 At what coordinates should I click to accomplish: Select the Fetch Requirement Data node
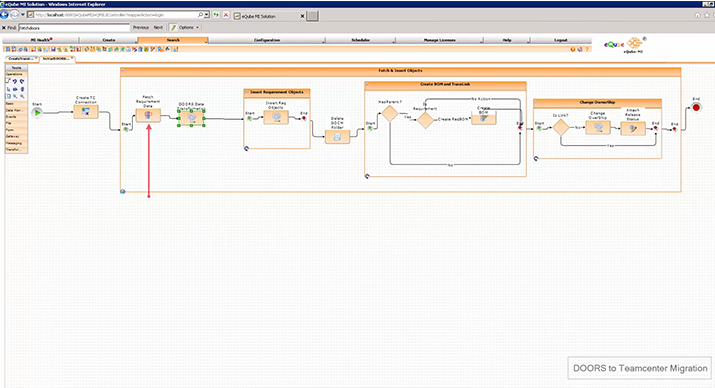tap(148, 115)
